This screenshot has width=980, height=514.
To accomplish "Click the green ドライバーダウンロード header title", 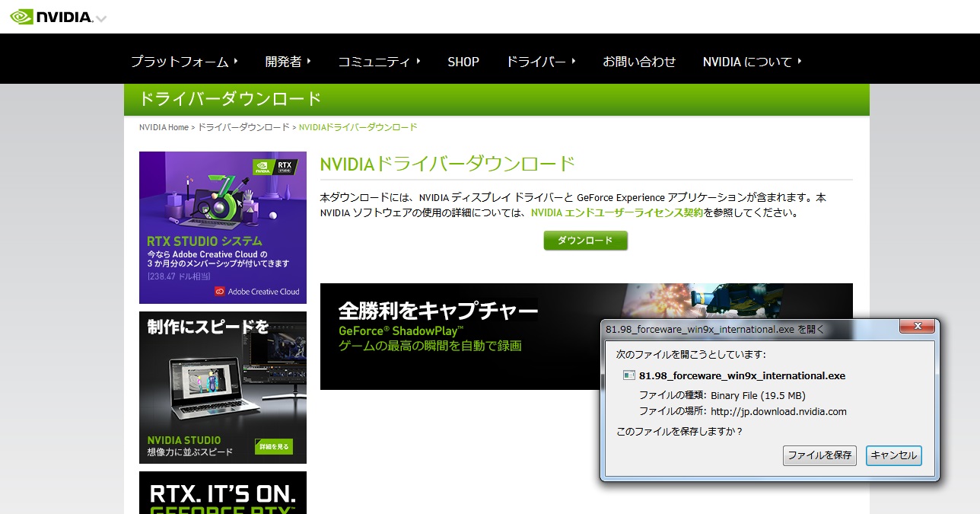I will [x=231, y=99].
